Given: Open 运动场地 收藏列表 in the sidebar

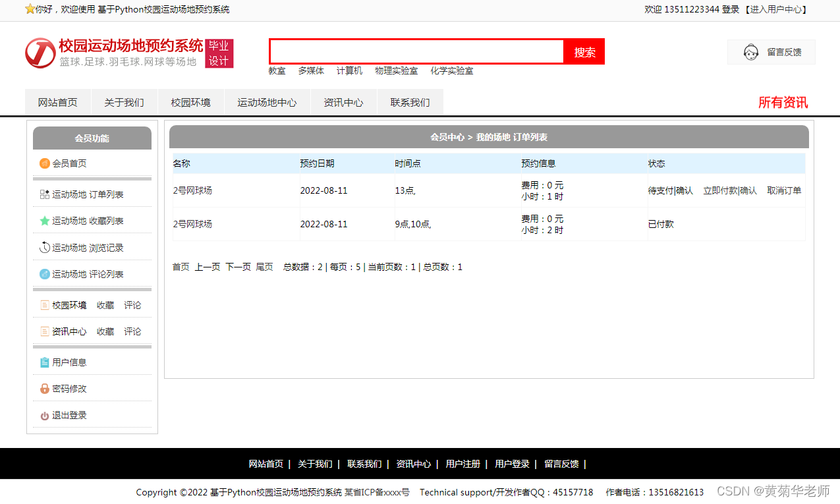Looking at the screenshot, I should click(x=88, y=221).
